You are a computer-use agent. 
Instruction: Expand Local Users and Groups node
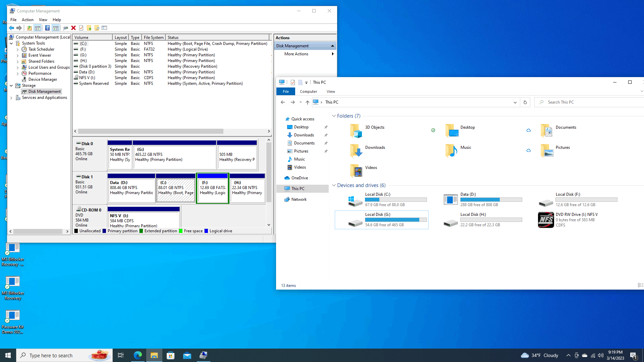(x=18, y=68)
